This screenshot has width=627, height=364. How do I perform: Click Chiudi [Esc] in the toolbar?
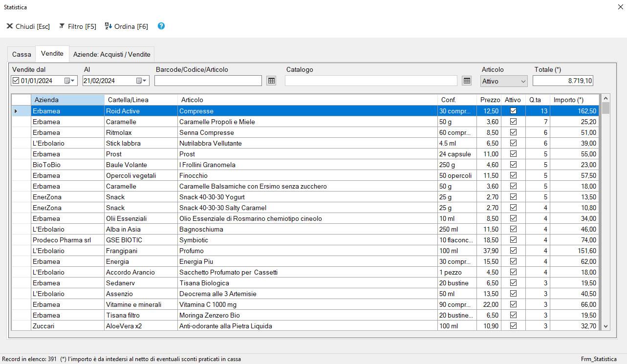click(28, 26)
